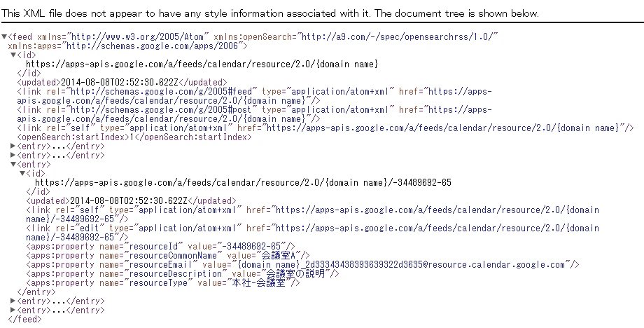Click the expanded <entry> opening tag
This screenshot has height=328, width=644.
point(34,165)
